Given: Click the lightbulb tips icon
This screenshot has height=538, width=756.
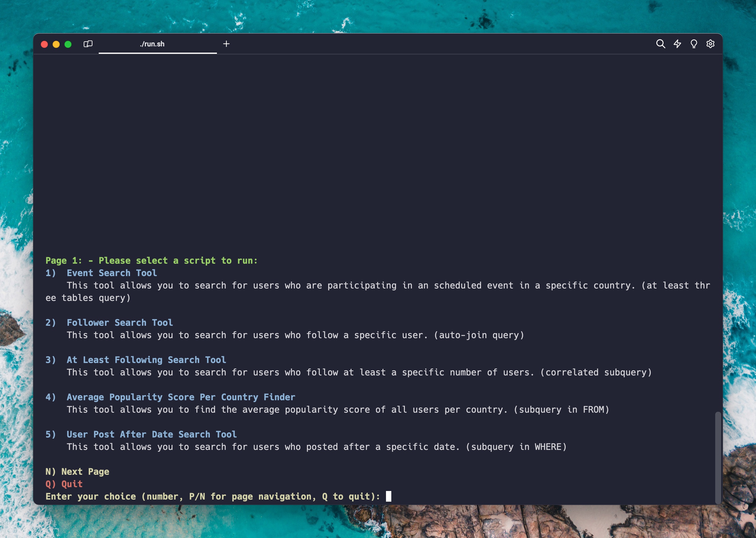Looking at the screenshot, I should tap(694, 44).
